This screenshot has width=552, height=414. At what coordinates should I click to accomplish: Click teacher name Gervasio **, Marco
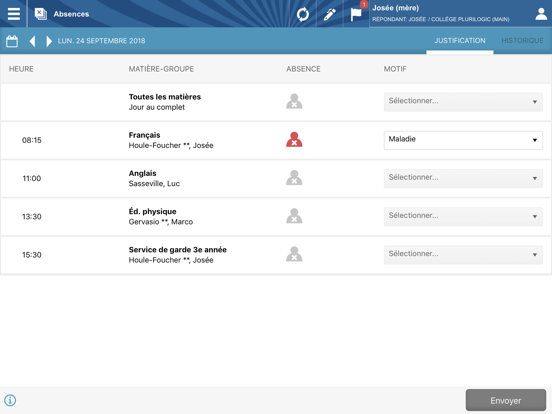pos(161,222)
